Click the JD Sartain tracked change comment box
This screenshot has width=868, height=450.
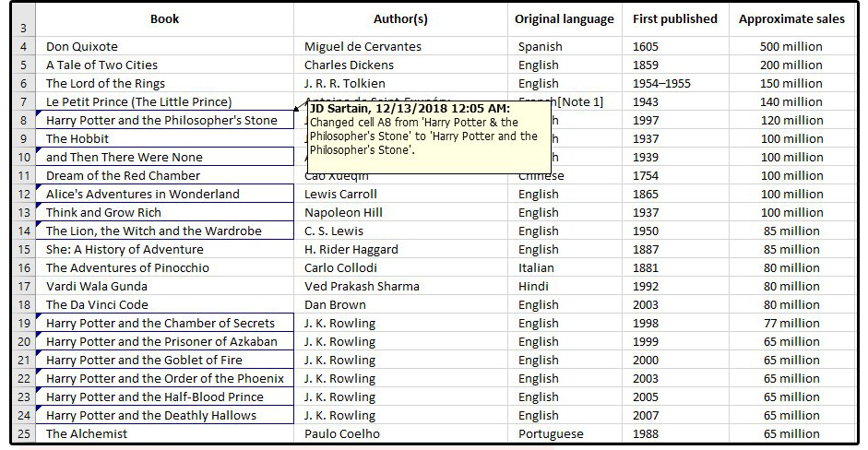pyautogui.click(x=425, y=136)
